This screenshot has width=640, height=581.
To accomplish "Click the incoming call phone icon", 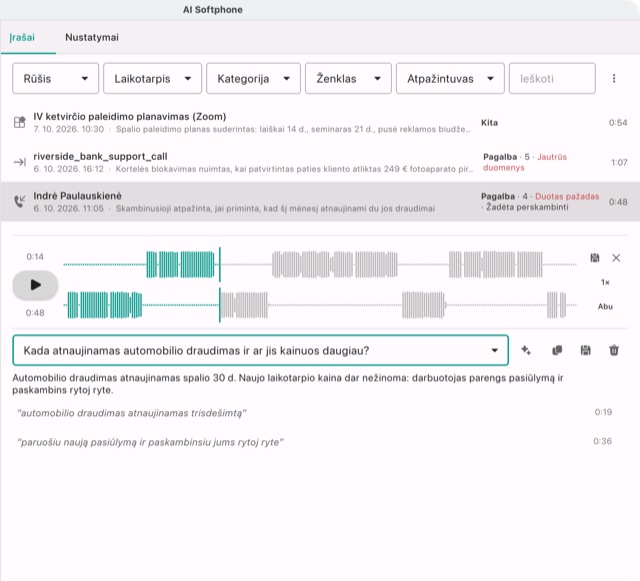I will pos(20,201).
